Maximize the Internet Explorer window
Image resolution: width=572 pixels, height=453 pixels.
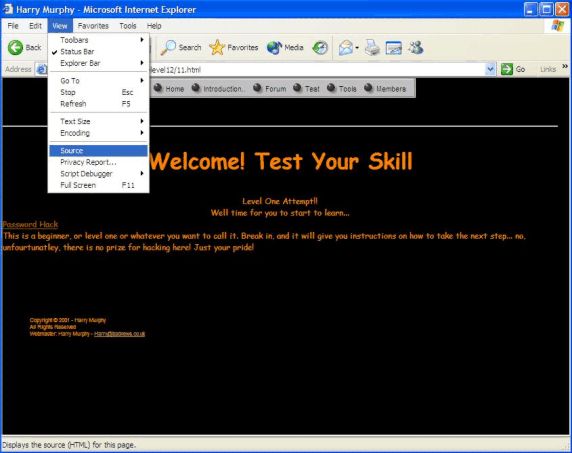(546, 9)
